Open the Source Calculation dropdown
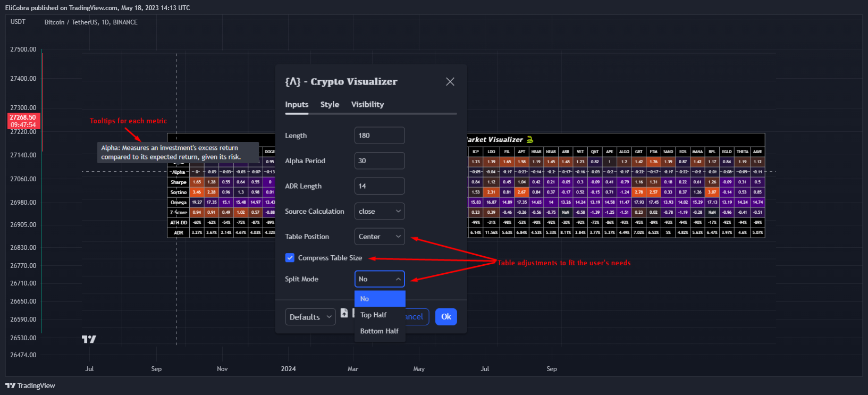The height and width of the screenshot is (395, 868). tap(380, 211)
